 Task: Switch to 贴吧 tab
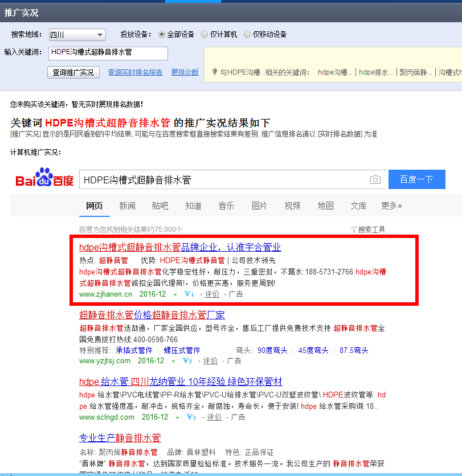pyautogui.click(x=160, y=206)
